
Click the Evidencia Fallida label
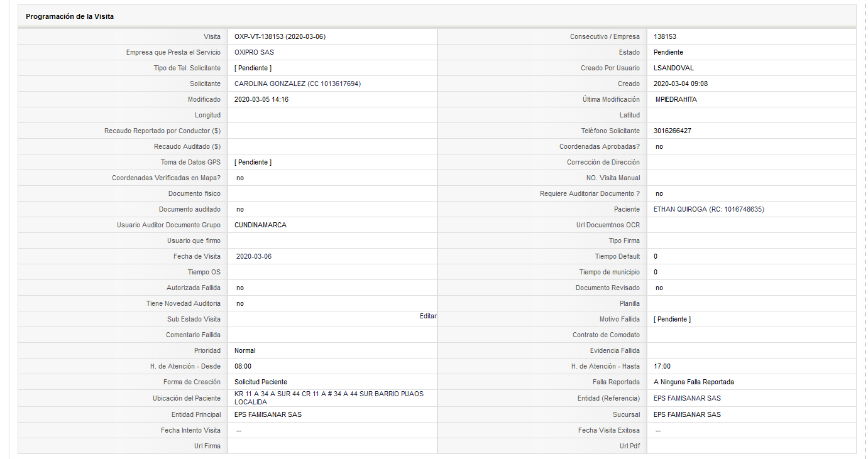pos(615,350)
